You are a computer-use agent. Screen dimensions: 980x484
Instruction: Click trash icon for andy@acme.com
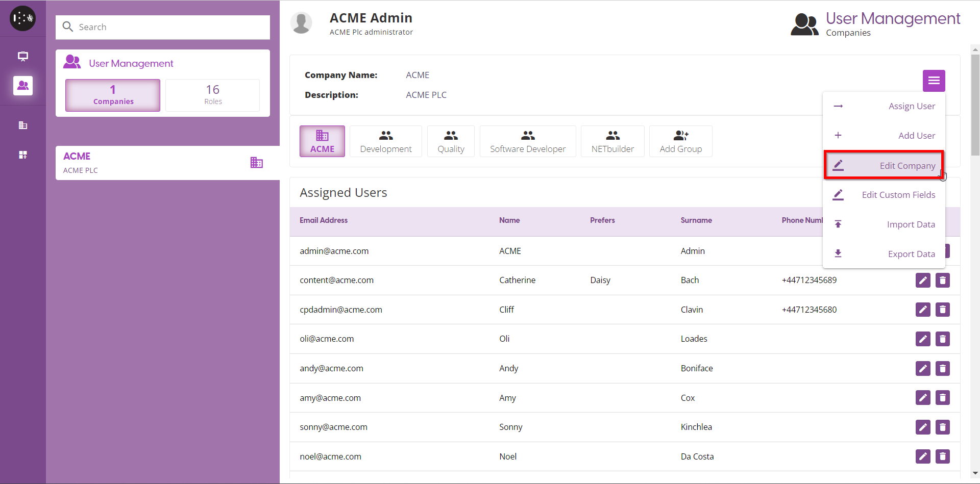coord(942,368)
